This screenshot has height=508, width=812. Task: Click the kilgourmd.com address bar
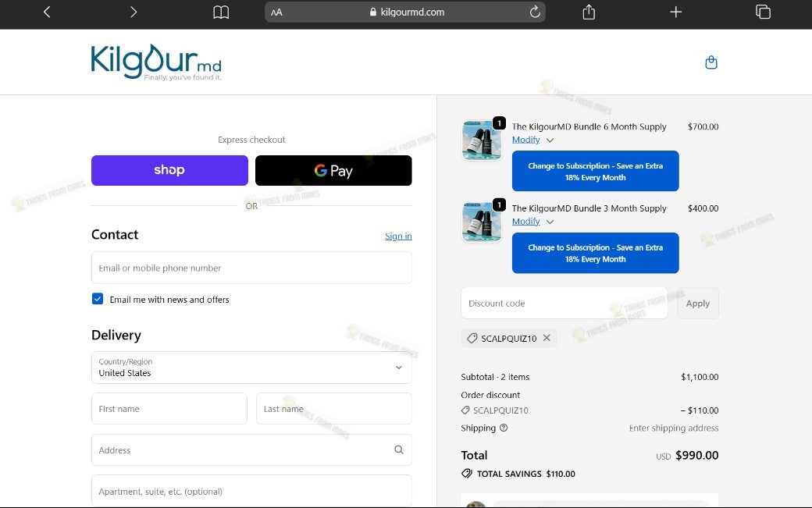click(405, 12)
